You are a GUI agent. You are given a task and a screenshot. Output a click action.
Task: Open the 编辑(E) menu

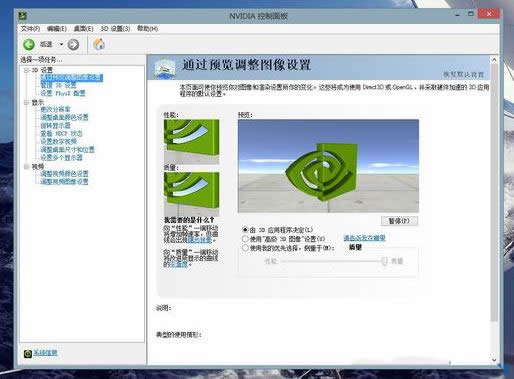[x=57, y=29]
